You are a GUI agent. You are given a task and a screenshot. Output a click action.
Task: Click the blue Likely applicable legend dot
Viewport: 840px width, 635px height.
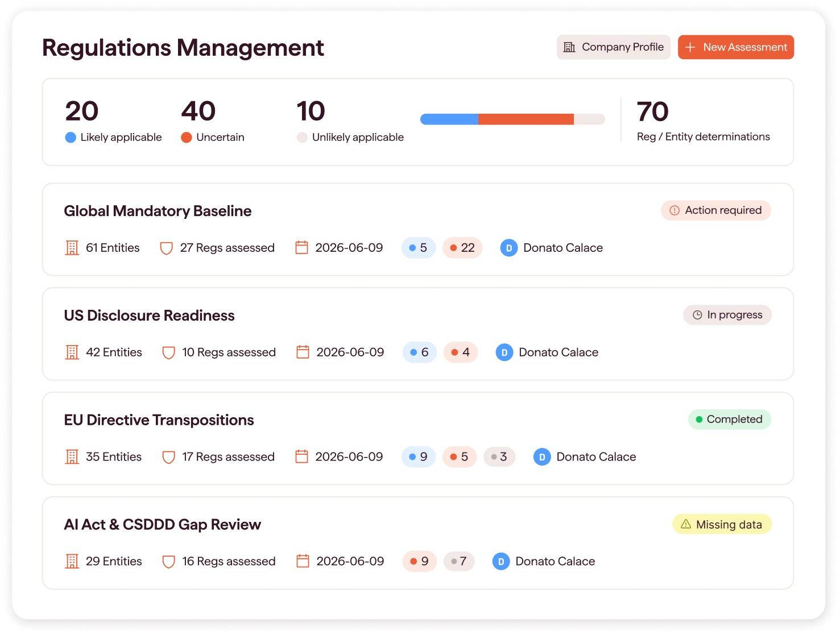[x=71, y=137]
